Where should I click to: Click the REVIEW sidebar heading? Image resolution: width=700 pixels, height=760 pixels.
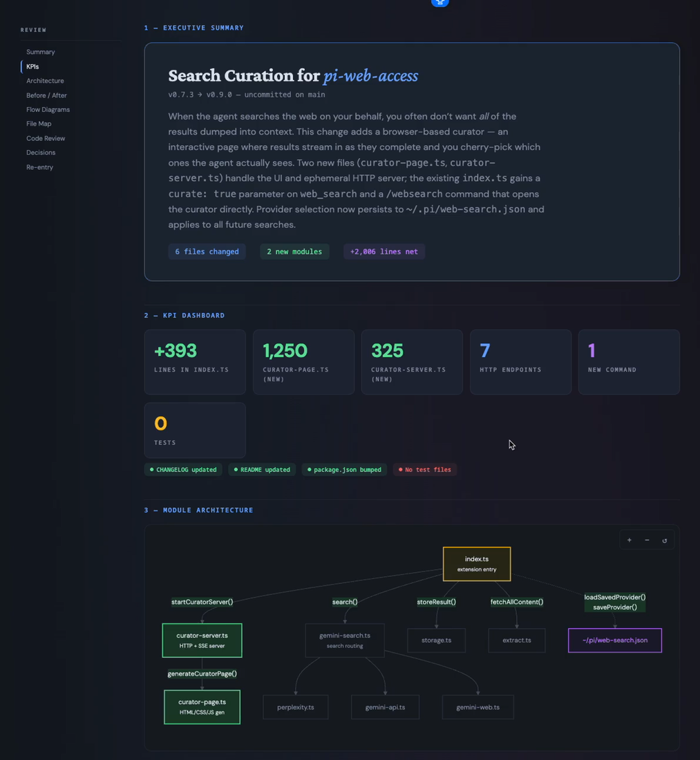pos(33,30)
